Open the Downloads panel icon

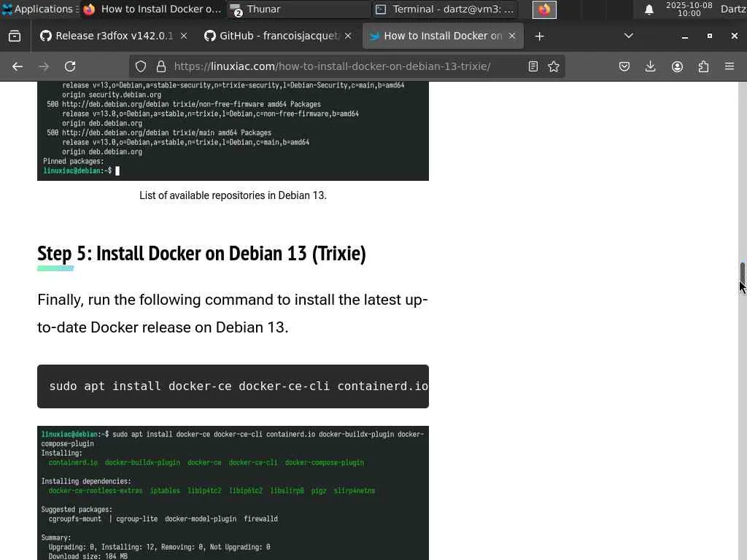click(x=650, y=66)
